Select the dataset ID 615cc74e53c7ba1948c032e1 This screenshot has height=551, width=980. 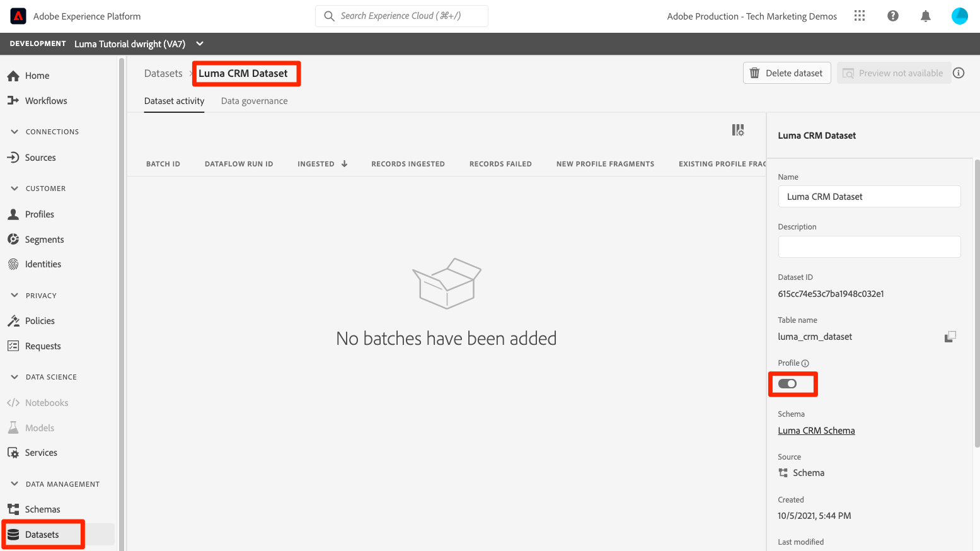(x=831, y=294)
